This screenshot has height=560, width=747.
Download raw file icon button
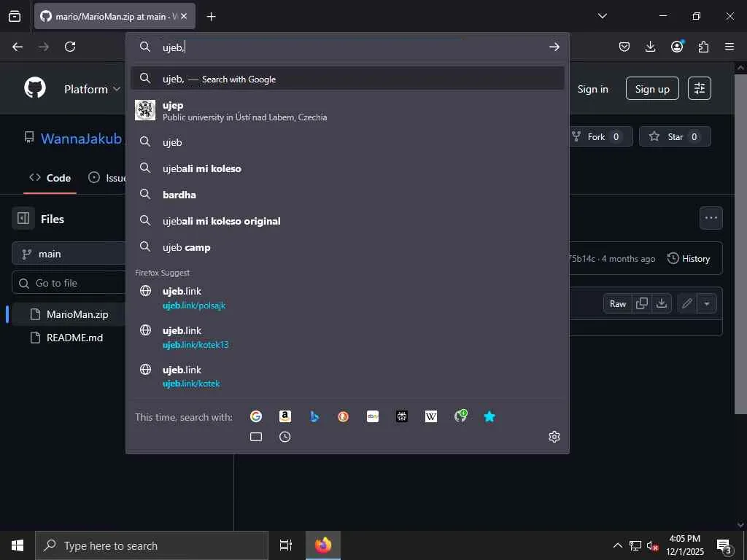point(661,303)
